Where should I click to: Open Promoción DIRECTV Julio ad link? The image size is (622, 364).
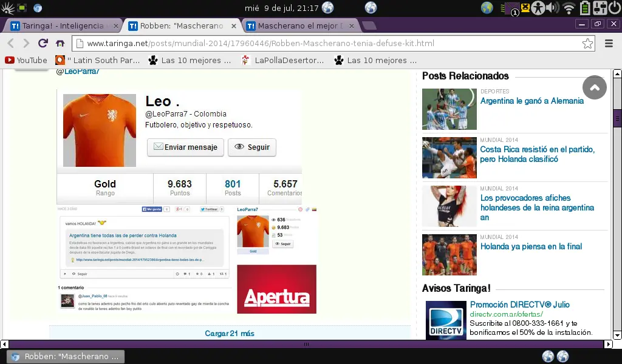click(520, 305)
